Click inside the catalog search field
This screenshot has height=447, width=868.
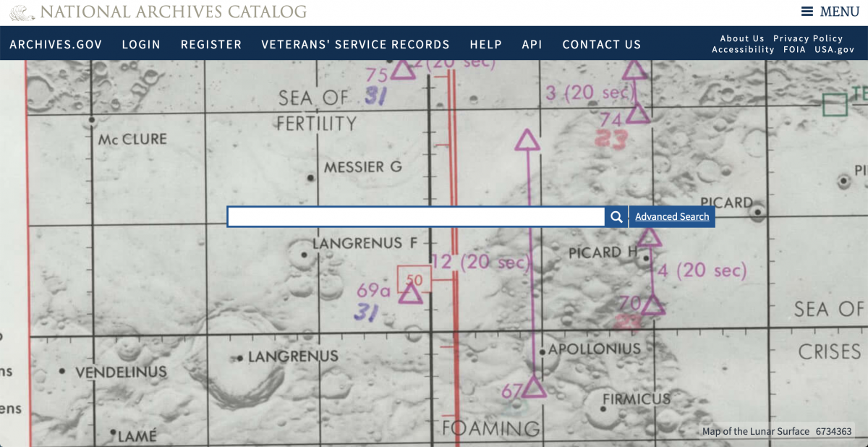pyautogui.click(x=416, y=217)
